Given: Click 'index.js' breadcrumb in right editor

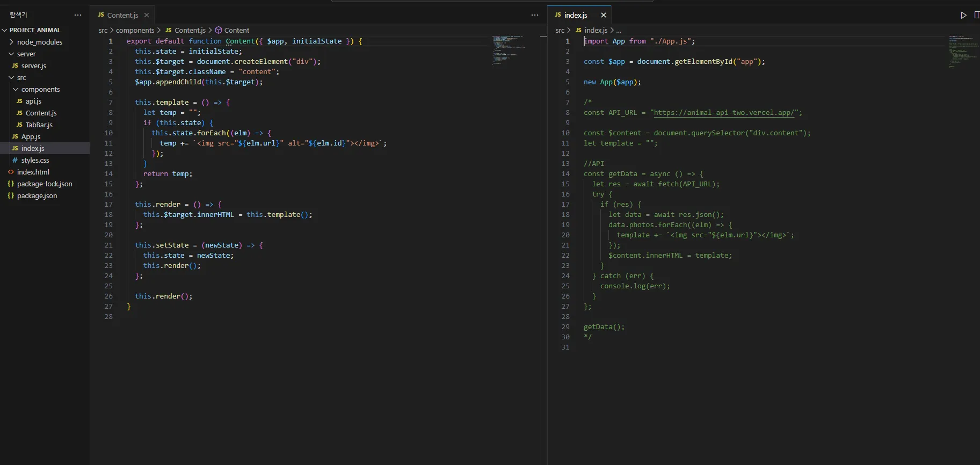Looking at the screenshot, I should [x=596, y=30].
